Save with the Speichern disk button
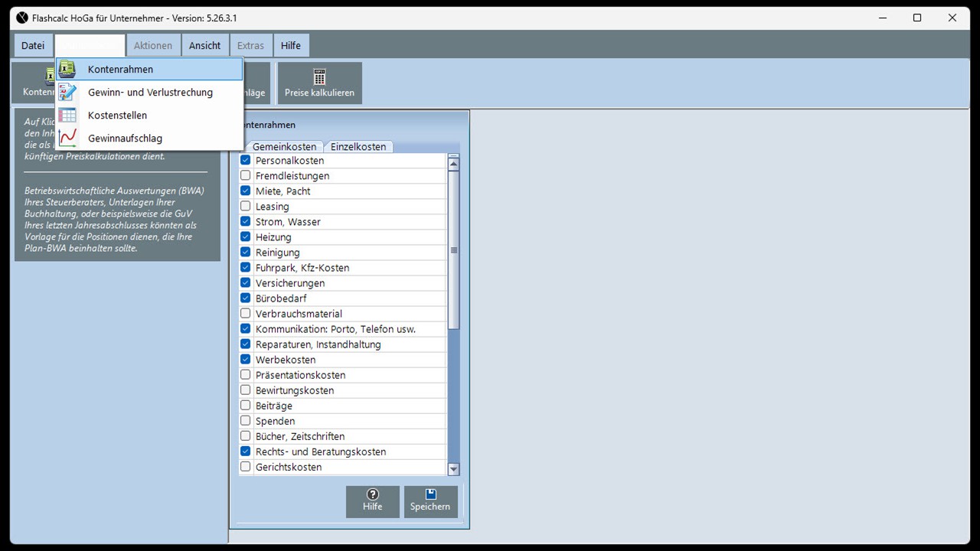 [x=430, y=501]
